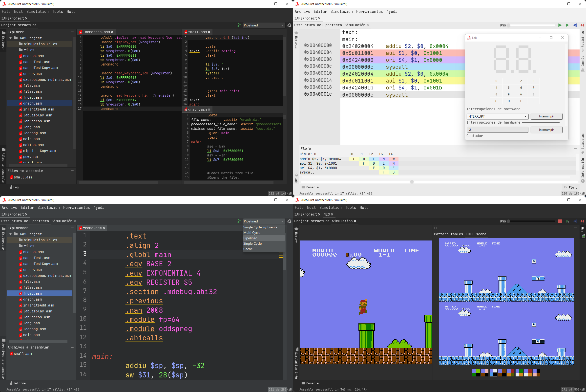Toggle the Registros side panel

point(583,40)
